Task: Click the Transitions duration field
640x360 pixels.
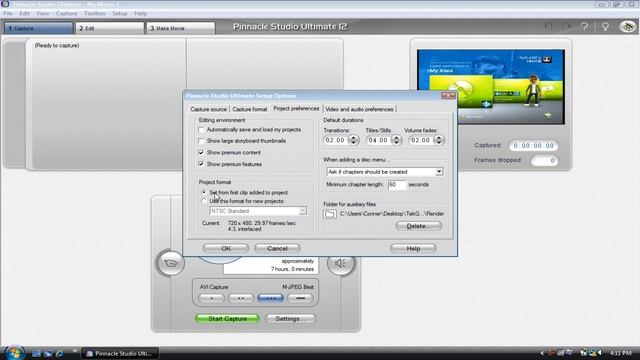Action: pyautogui.click(x=336, y=140)
